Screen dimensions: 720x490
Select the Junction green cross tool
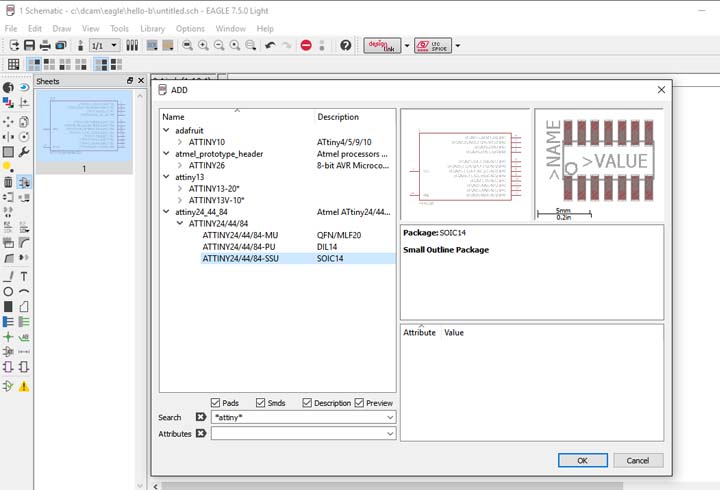pyautogui.click(x=8, y=337)
